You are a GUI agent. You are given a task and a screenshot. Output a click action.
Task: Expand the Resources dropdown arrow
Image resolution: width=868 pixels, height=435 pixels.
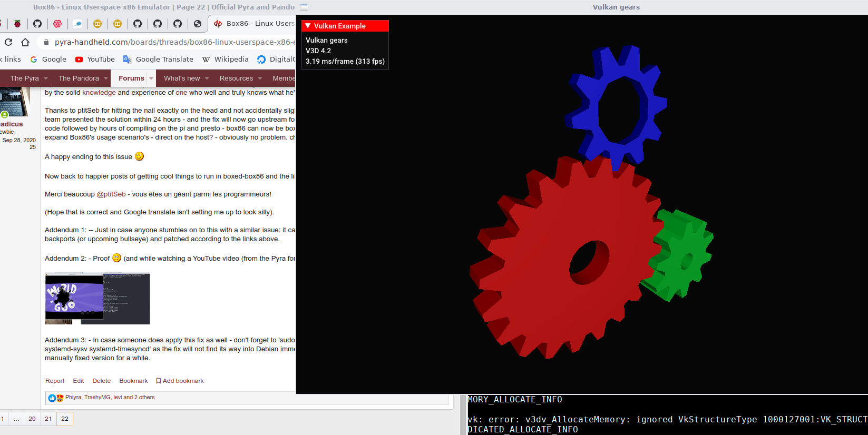(x=260, y=78)
